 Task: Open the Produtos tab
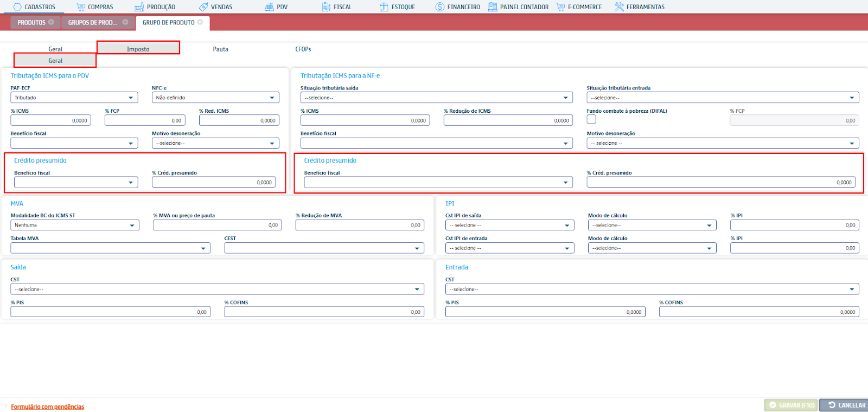click(31, 22)
